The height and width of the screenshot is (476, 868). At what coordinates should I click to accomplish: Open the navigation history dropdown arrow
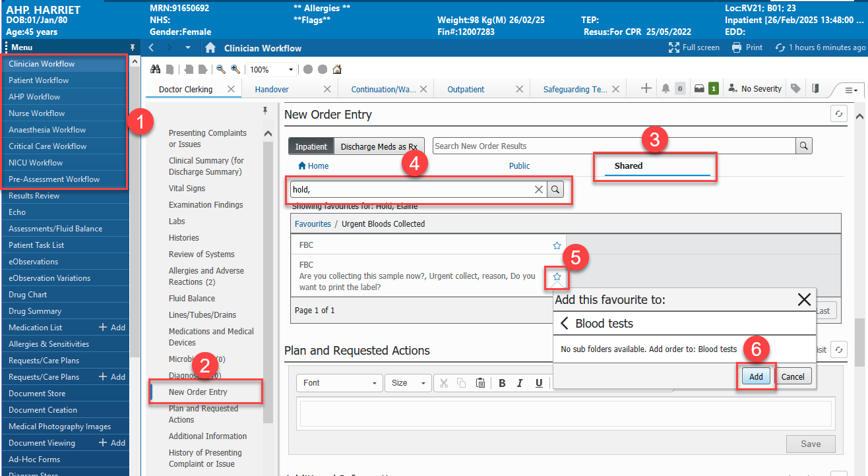(x=188, y=47)
